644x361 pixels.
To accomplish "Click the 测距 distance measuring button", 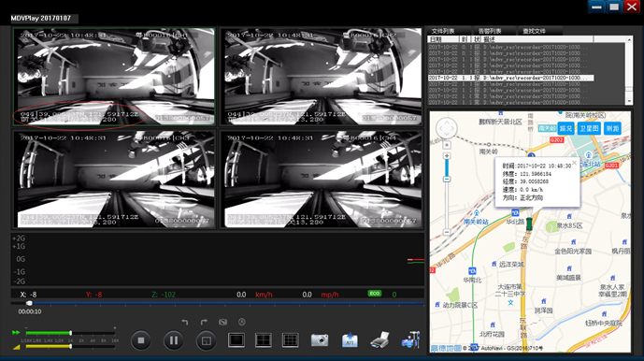I will [612, 128].
